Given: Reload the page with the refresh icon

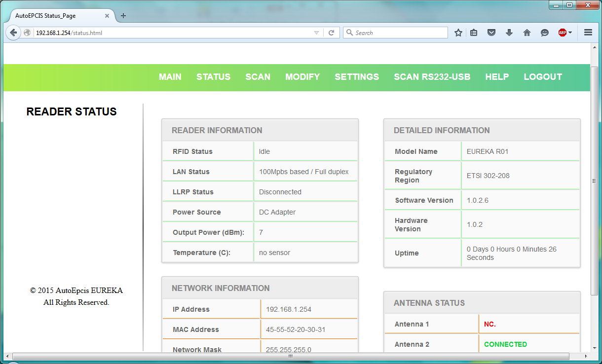Looking at the screenshot, I should coord(332,33).
